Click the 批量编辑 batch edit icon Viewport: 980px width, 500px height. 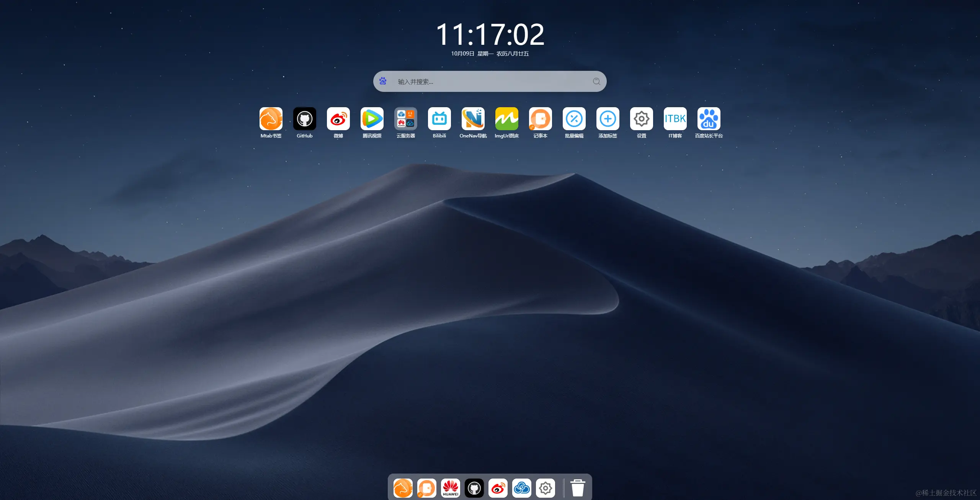click(574, 119)
